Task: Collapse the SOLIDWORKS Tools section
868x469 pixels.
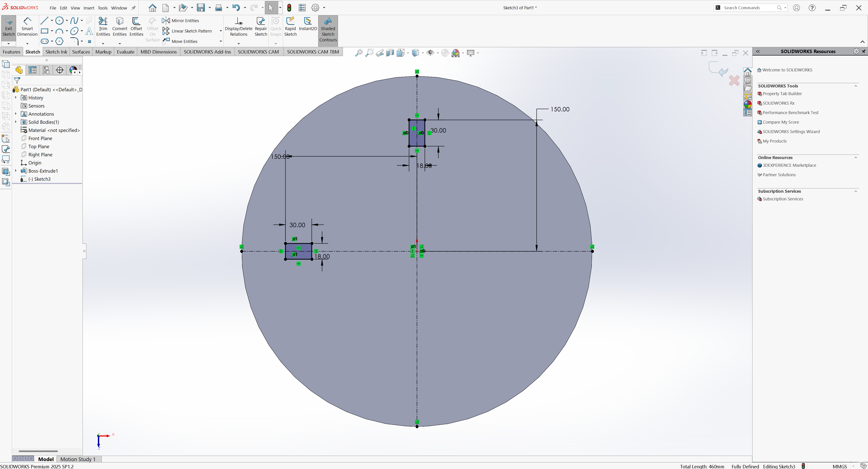Action: 855,86
